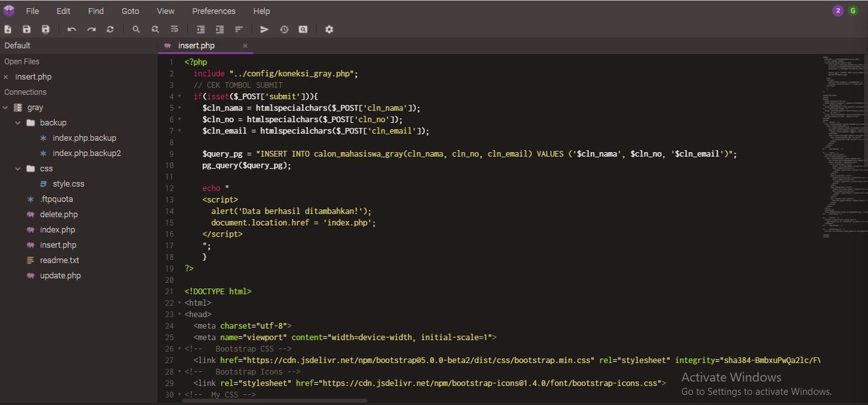Click the Indent lines icon
The height and width of the screenshot is (405, 868).
point(220,29)
